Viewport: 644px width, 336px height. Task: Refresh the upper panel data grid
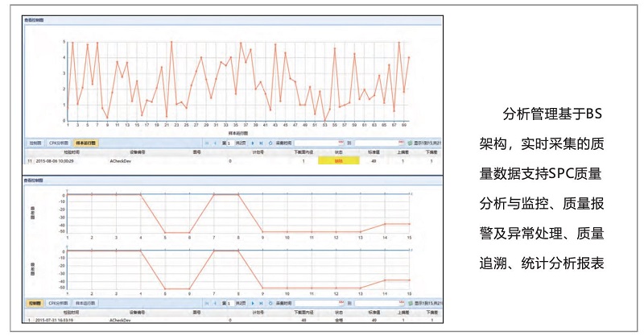click(270, 143)
